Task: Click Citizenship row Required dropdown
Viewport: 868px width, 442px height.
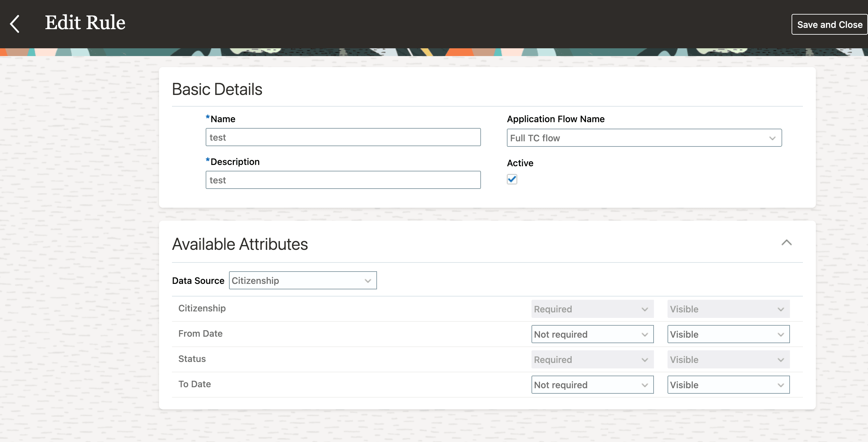Action: click(x=592, y=309)
